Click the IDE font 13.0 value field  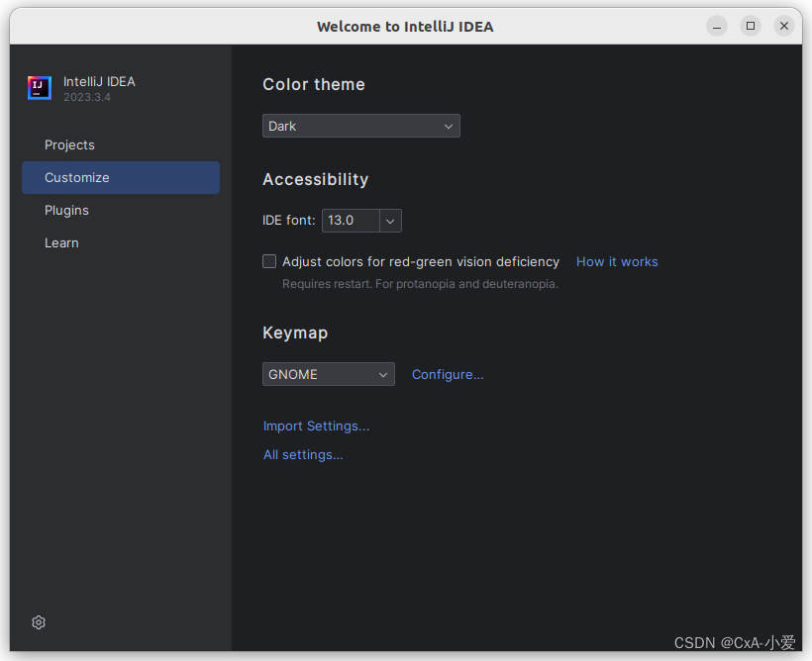coord(351,221)
